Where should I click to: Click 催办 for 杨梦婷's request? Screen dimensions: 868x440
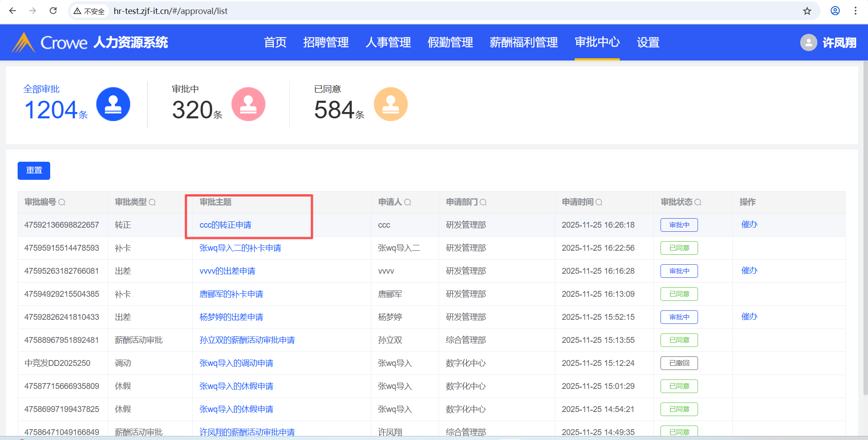(749, 317)
